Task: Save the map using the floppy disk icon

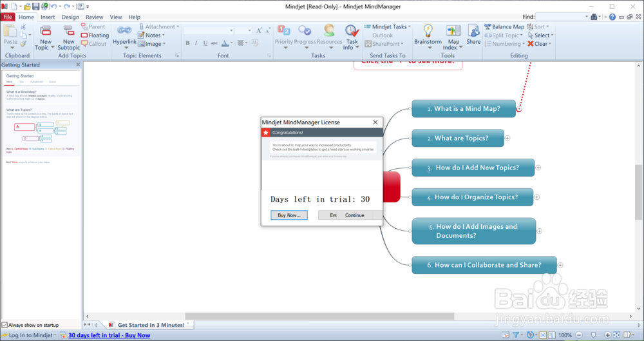Action: 35,6
